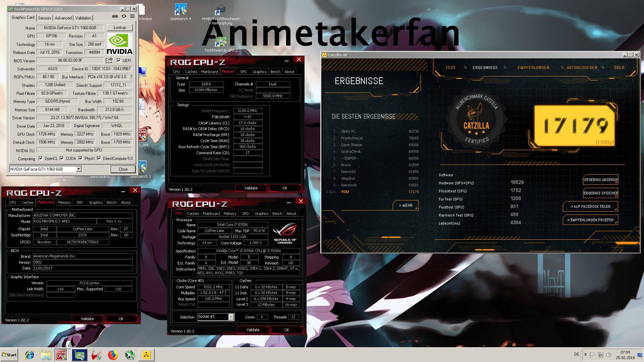This screenshot has width=644, height=362.
Task: Click the ROG Republic of Gamers logo
Action: pyautogui.click(x=285, y=233)
